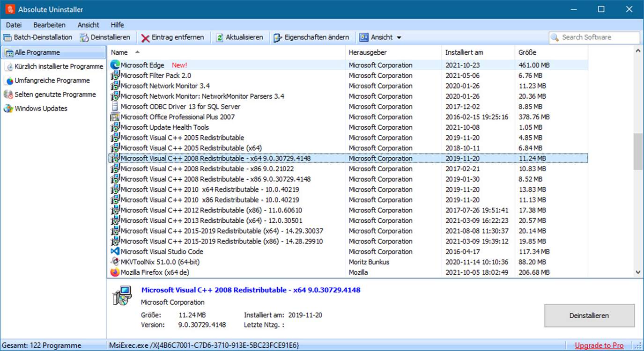Click icon of Visual C++ 2013 Redistributable (x64)

click(115, 220)
